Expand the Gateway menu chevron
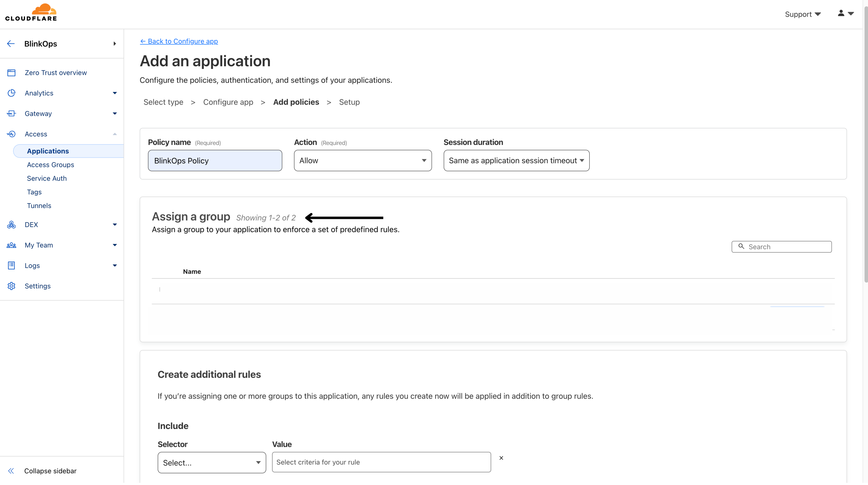868x485 pixels. [x=115, y=114]
